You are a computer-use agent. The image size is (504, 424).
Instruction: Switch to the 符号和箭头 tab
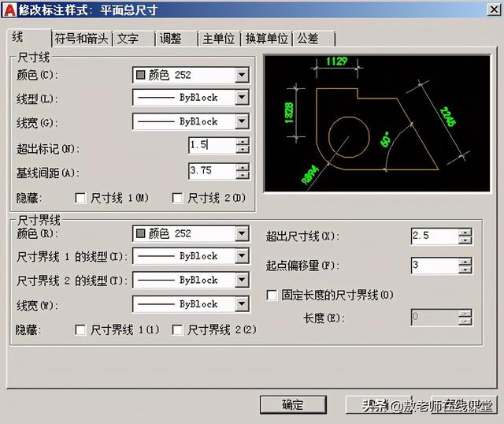point(81,39)
